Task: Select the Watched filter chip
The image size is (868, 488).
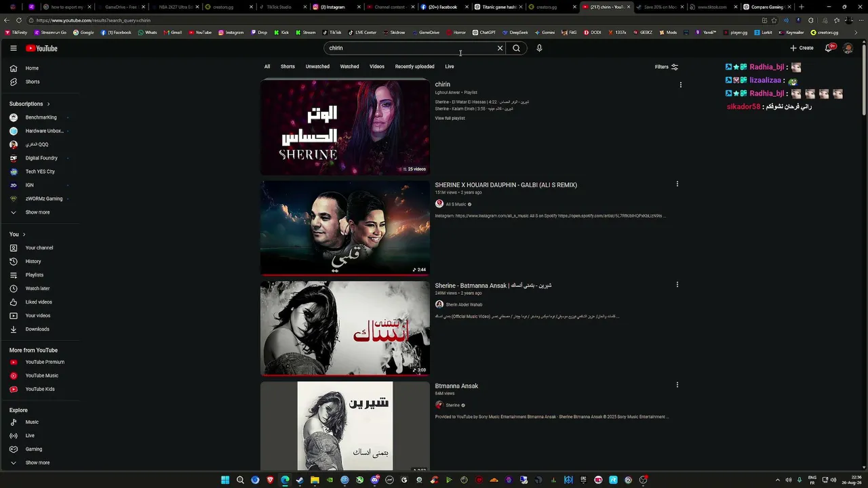Action: [349, 66]
